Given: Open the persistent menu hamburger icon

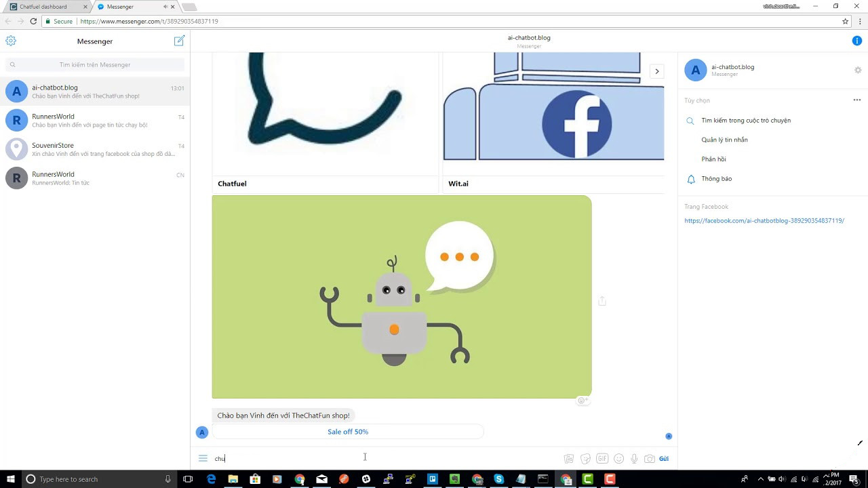Looking at the screenshot, I should [x=203, y=458].
